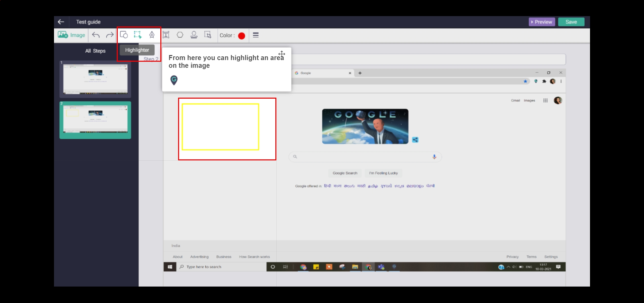The image size is (644, 303).
Task: Open Chrome from the taskbar
Action: coord(303,267)
